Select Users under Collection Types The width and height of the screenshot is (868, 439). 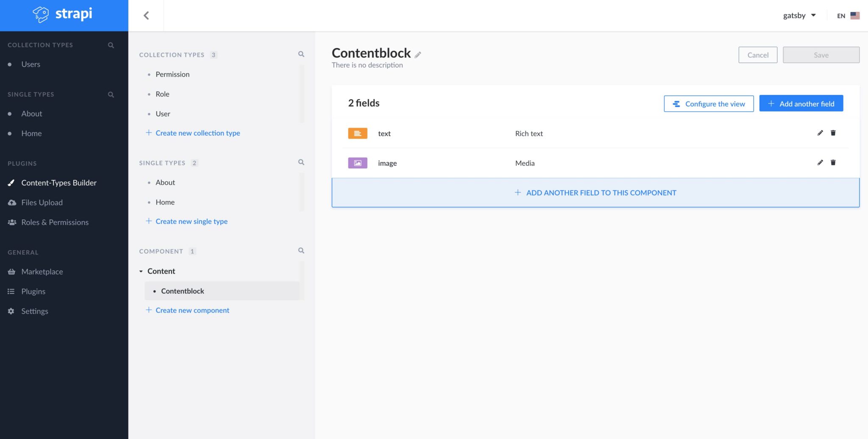30,64
